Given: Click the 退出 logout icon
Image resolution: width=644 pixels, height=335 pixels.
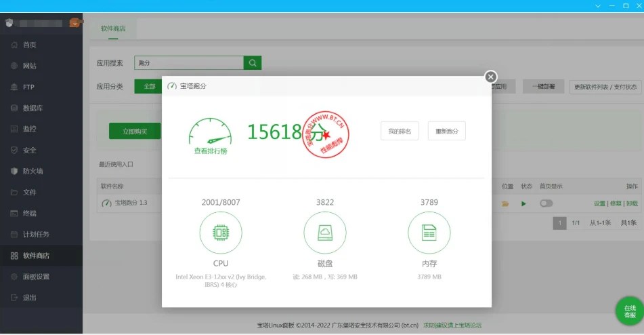Looking at the screenshot, I should tap(14, 298).
